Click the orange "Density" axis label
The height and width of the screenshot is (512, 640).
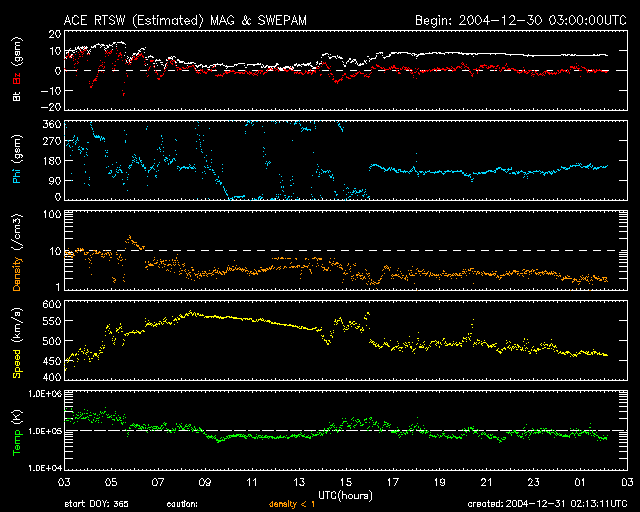tap(18, 274)
